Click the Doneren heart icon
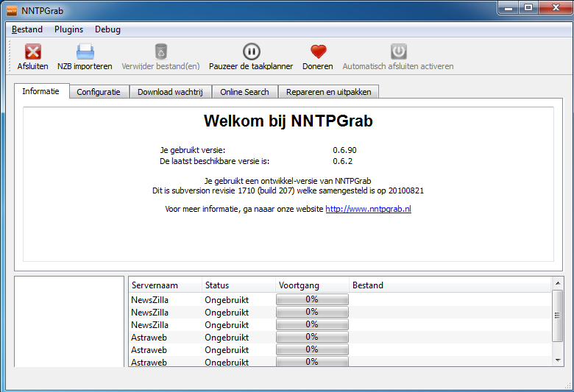Image resolution: width=574 pixels, height=392 pixels. tap(317, 51)
